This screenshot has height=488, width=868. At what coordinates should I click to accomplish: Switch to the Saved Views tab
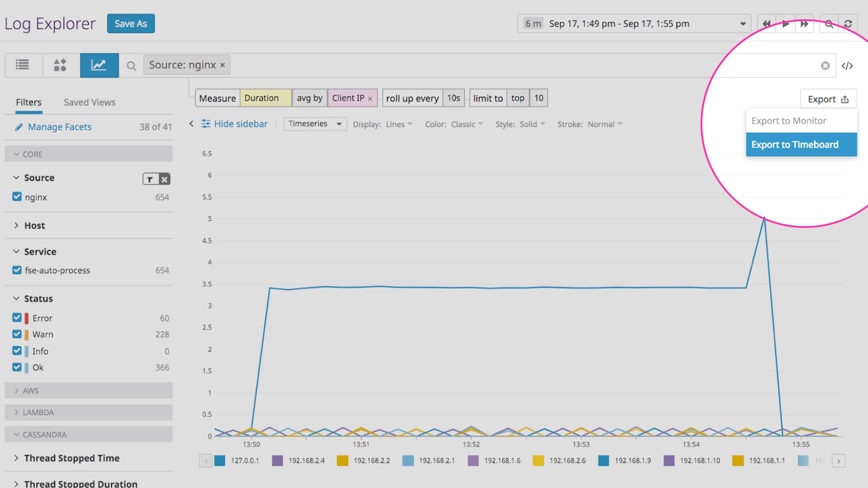(89, 102)
